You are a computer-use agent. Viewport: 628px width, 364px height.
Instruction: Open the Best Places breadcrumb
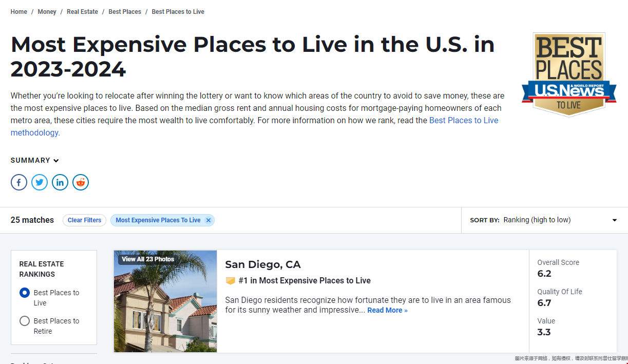125,12
